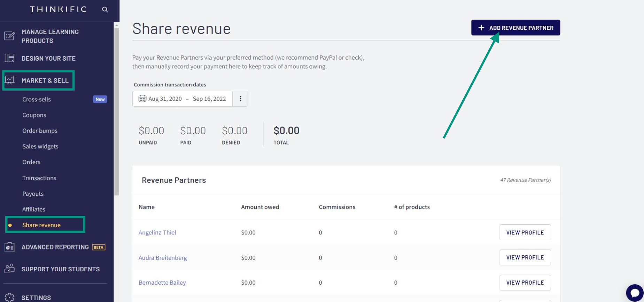
Task: Click the DENIED amount total
Action: [x=235, y=131]
